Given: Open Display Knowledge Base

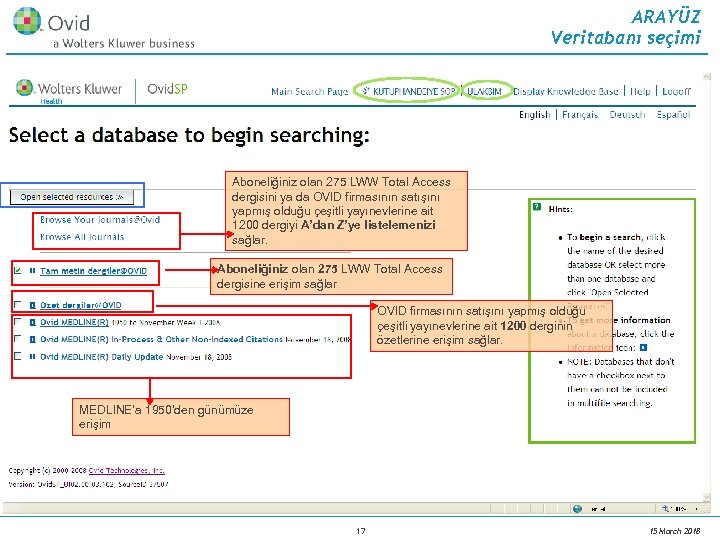Looking at the screenshot, I should click(x=566, y=91).
